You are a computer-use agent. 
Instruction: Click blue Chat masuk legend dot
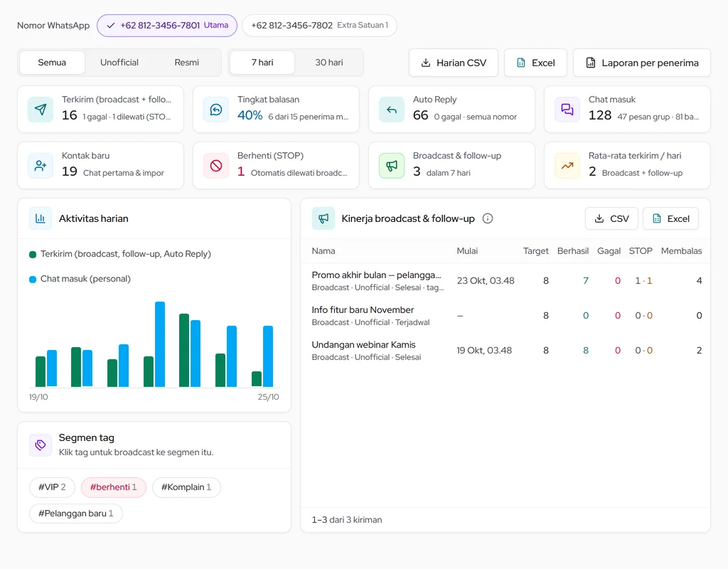(x=33, y=279)
